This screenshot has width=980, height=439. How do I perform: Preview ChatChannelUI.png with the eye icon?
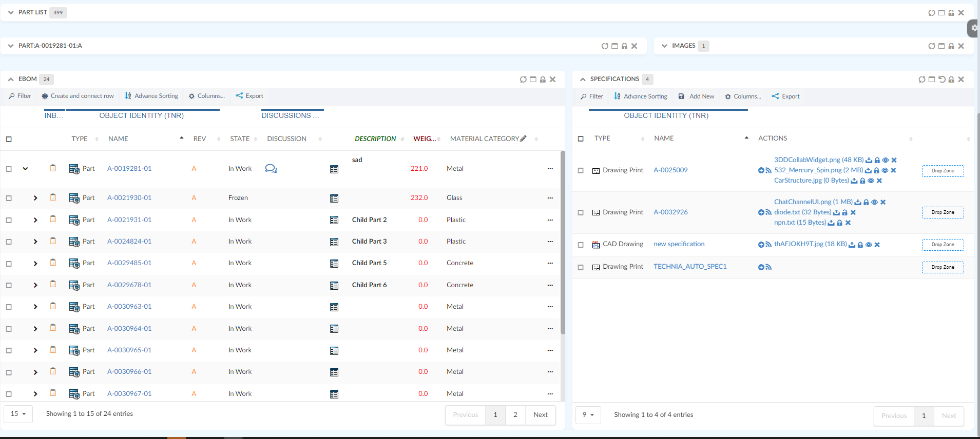click(x=874, y=202)
